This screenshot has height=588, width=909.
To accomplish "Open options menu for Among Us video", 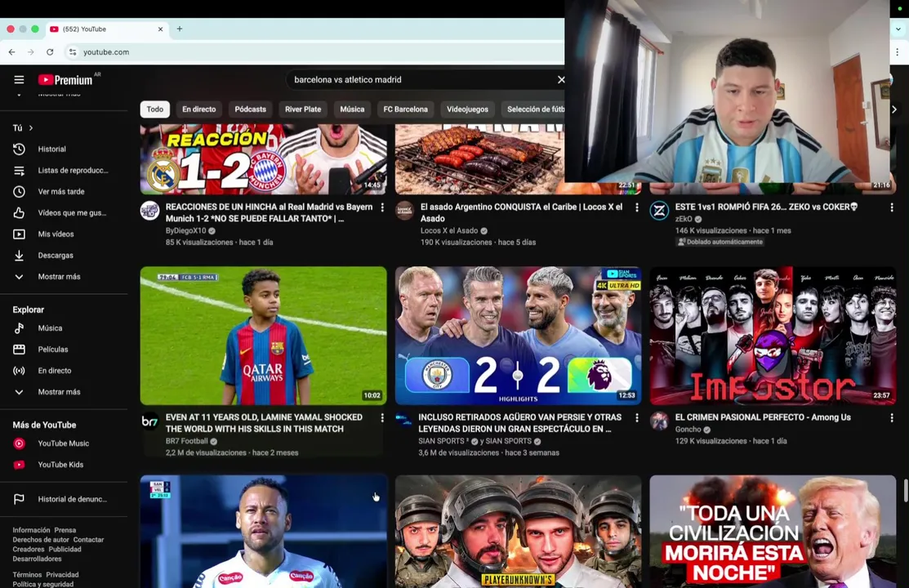I will coord(892,417).
